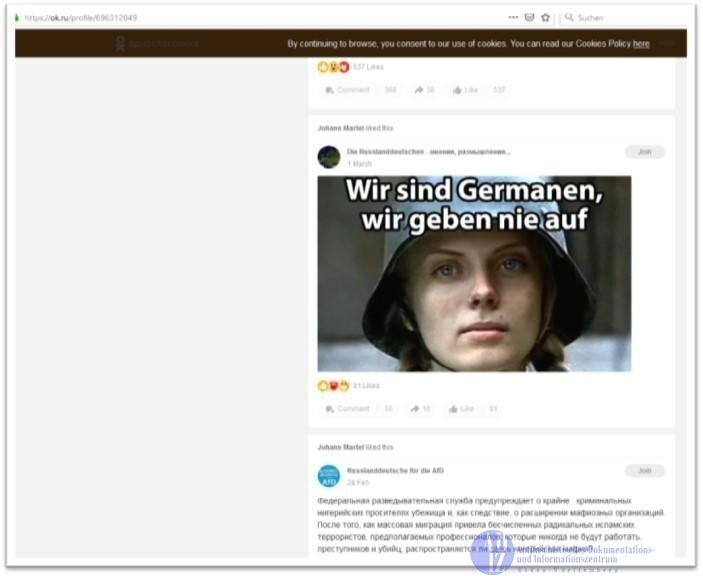Open the Wir sind Germanen meme image
The width and height of the screenshot is (703, 576).
click(x=474, y=274)
